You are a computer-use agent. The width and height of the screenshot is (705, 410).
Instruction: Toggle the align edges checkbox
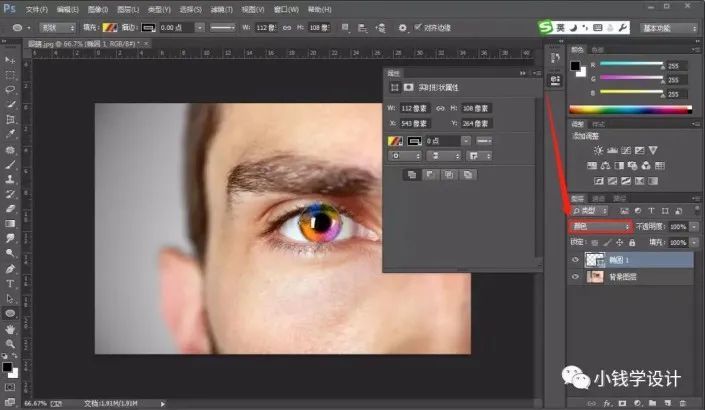point(417,27)
